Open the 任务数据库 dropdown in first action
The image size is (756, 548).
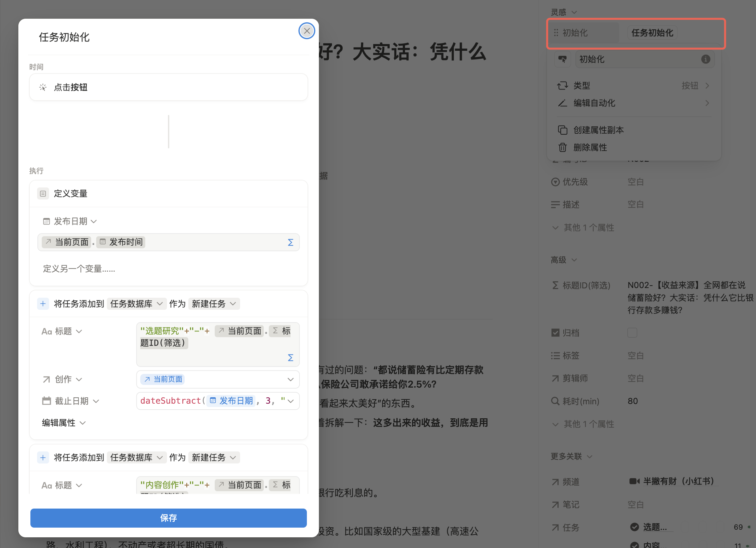[136, 304]
